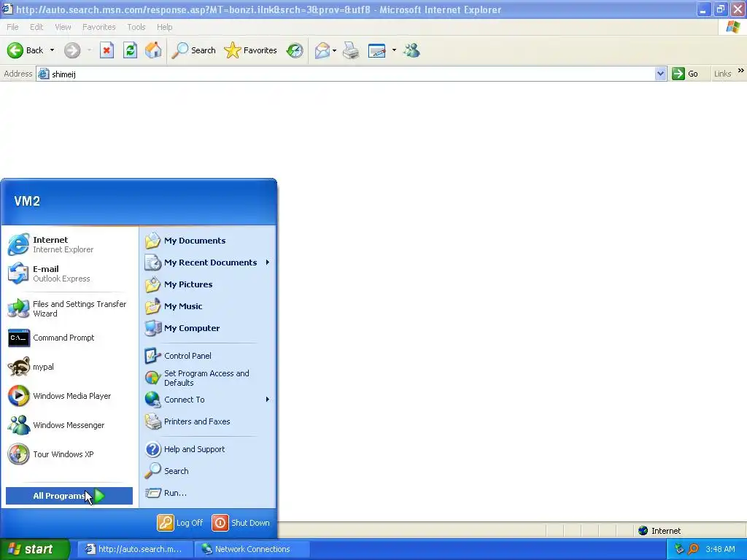This screenshot has height=560, width=747.
Task: Open the Run... dialog
Action: tap(208, 493)
